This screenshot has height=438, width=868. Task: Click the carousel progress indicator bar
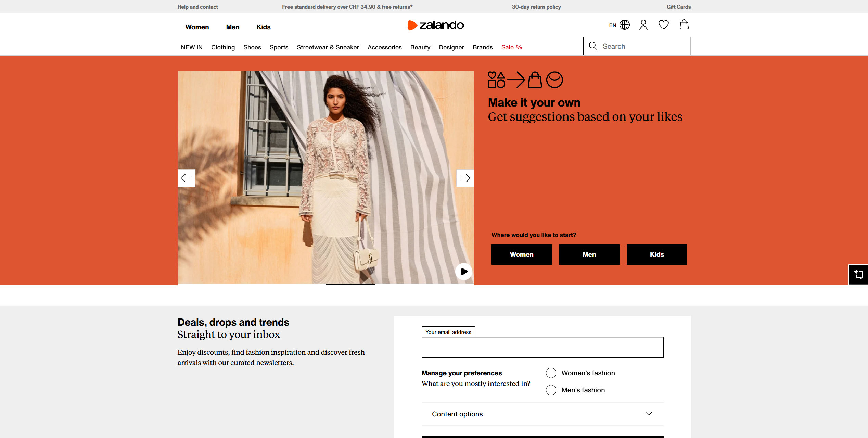tap(350, 284)
